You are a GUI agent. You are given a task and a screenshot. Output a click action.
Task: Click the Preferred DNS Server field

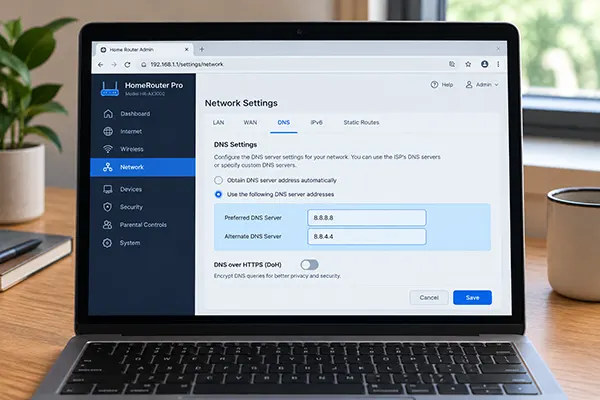point(367,217)
